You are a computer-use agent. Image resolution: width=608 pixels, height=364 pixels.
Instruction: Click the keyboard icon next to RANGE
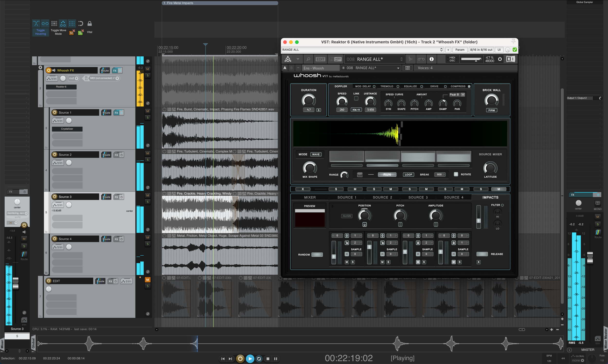[360, 175]
